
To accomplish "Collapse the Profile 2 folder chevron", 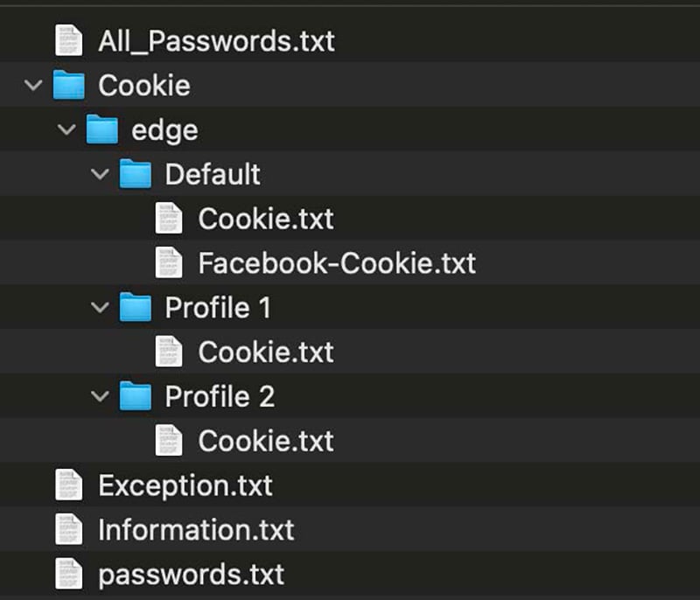I will click(100, 396).
